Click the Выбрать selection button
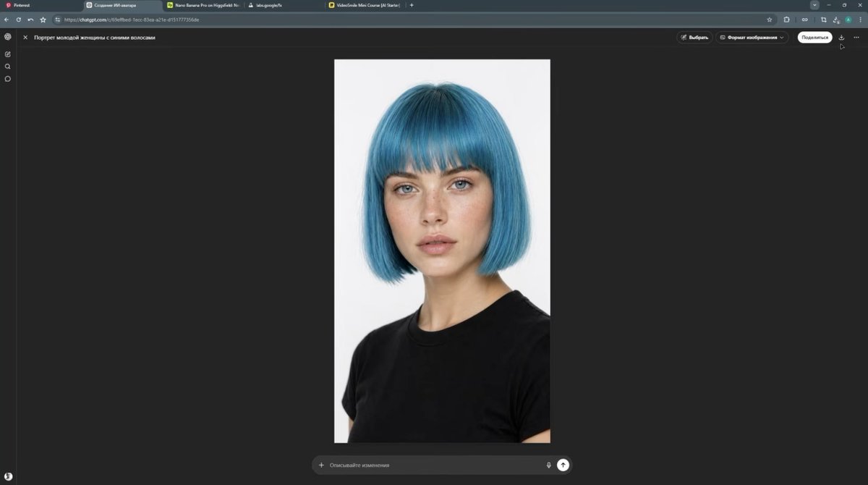 click(694, 37)
